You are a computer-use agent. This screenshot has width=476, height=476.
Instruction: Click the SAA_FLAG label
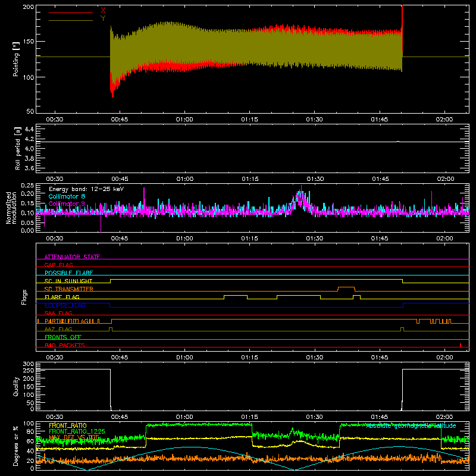[x=58, y=313]
